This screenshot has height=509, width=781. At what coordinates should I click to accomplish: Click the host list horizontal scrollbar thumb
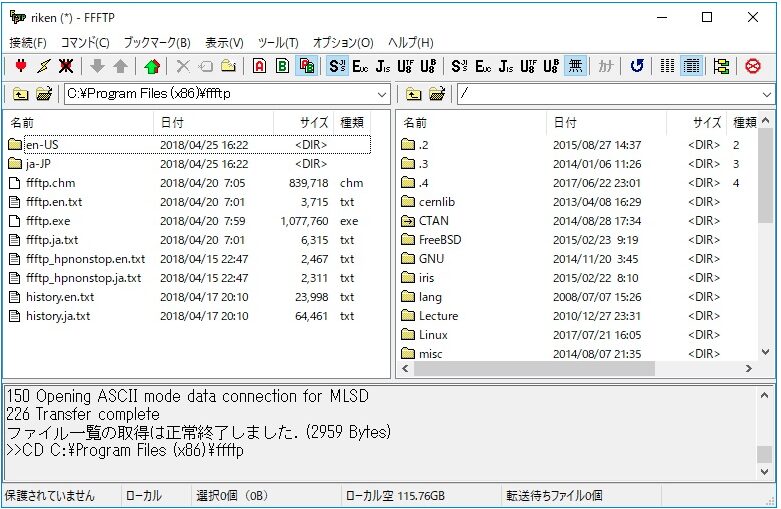(x=534, y=369)
